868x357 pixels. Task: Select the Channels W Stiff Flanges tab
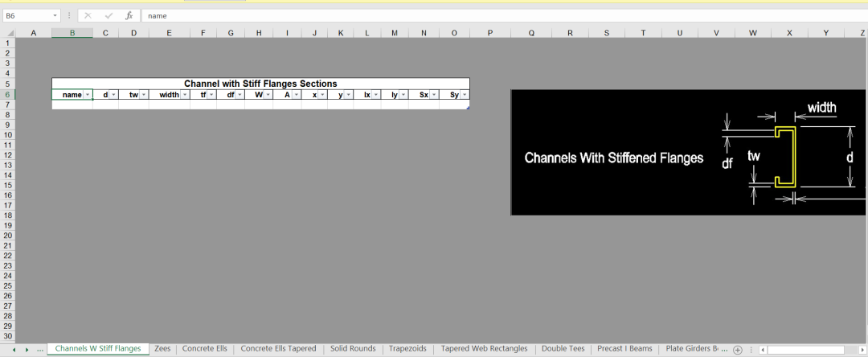(x=98, y=349)
